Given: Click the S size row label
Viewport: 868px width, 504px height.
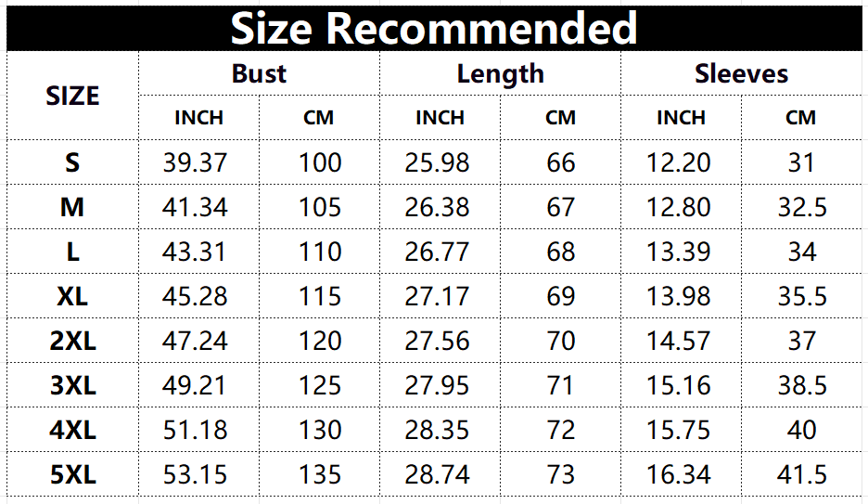Looking at the screenshot, I should (x=72, y=162).
